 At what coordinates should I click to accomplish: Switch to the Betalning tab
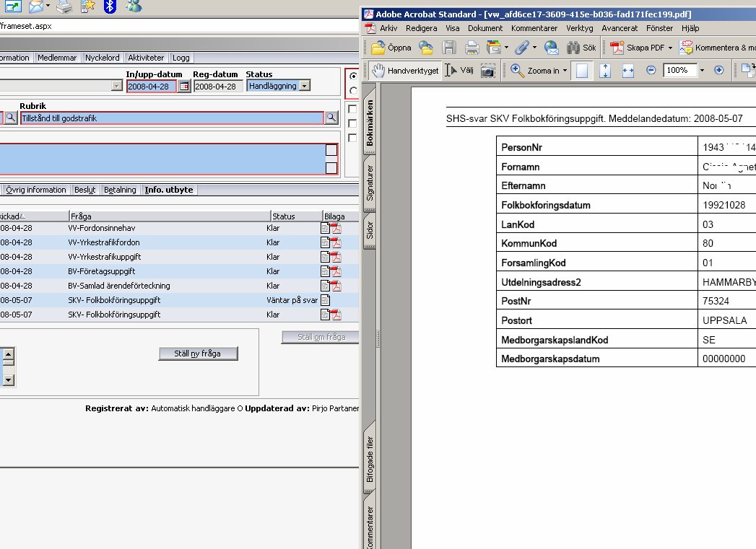coord(120,190)
